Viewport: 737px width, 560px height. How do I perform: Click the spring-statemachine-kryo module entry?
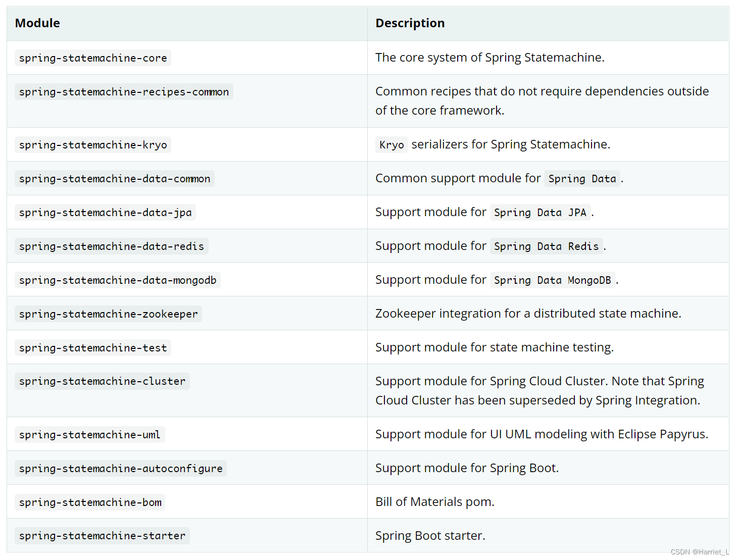click(93, 145)
